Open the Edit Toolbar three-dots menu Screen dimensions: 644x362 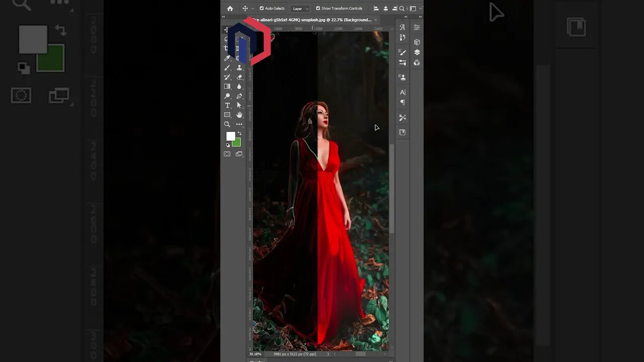coord(239,124)
